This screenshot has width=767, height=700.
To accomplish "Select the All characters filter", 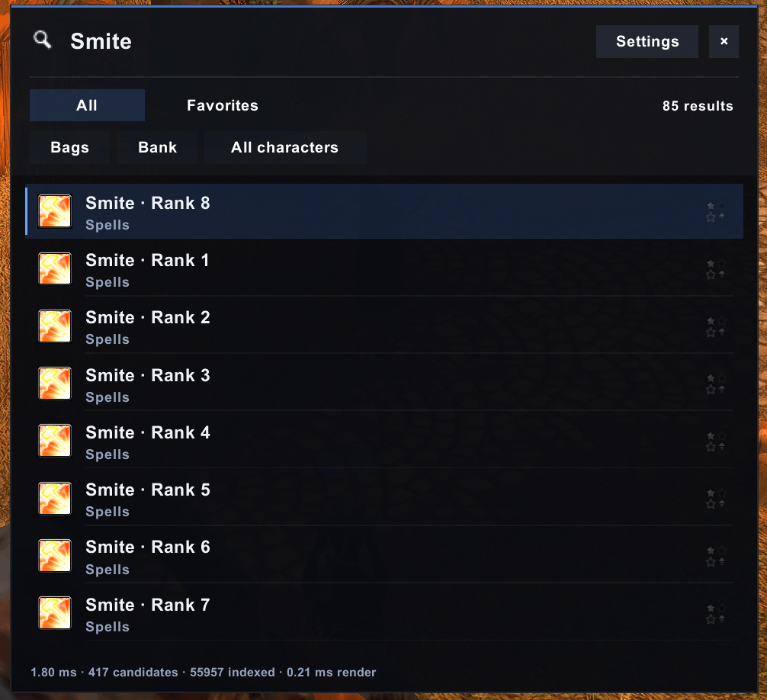I will pos(284,147).
